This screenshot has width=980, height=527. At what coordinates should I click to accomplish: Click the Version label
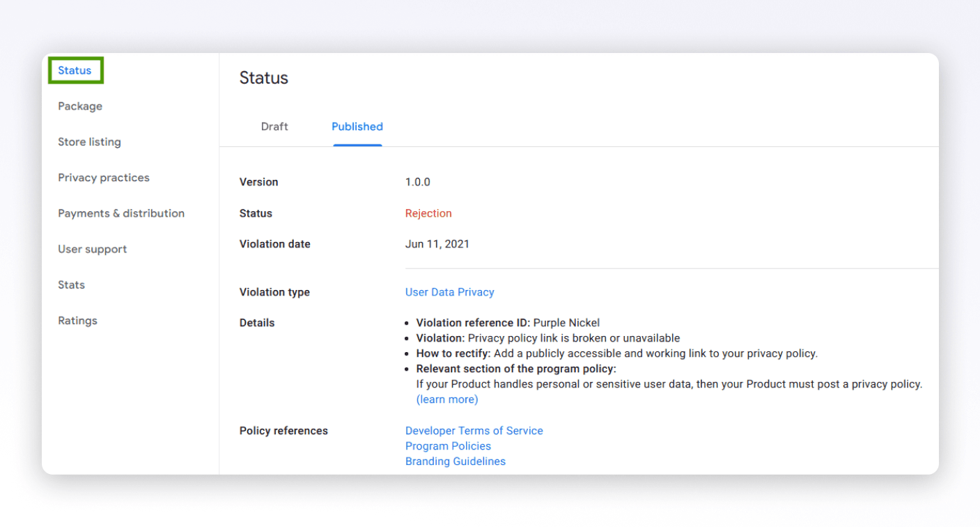258,182
